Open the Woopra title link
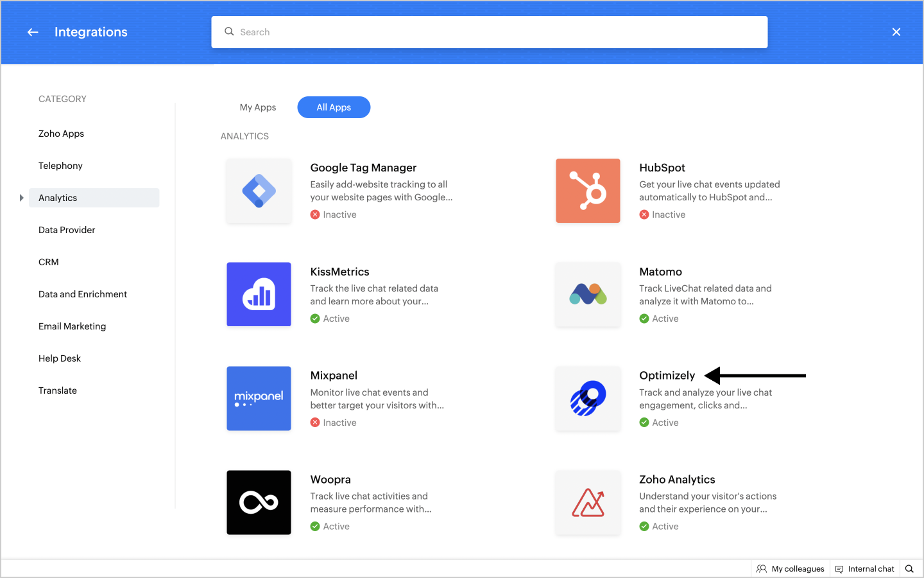 [x=330, y=479]
